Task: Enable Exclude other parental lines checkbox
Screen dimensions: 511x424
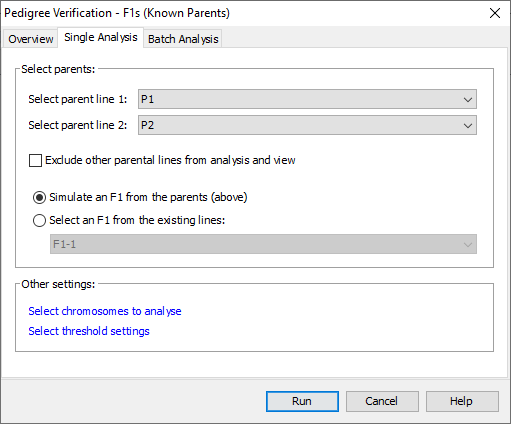Action: point(36,160)
